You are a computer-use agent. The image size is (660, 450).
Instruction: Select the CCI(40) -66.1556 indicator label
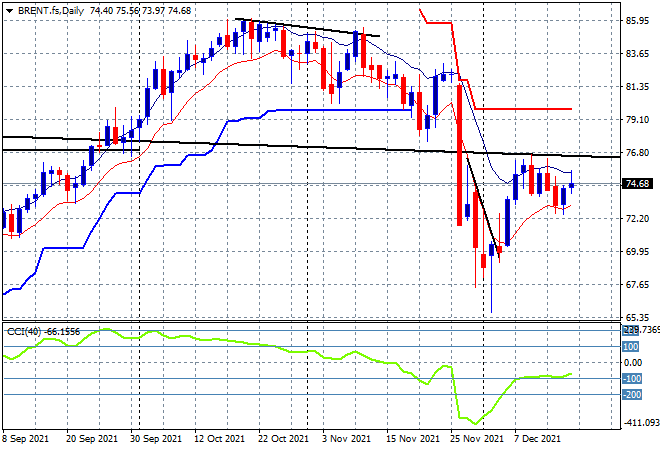point(43,332)
